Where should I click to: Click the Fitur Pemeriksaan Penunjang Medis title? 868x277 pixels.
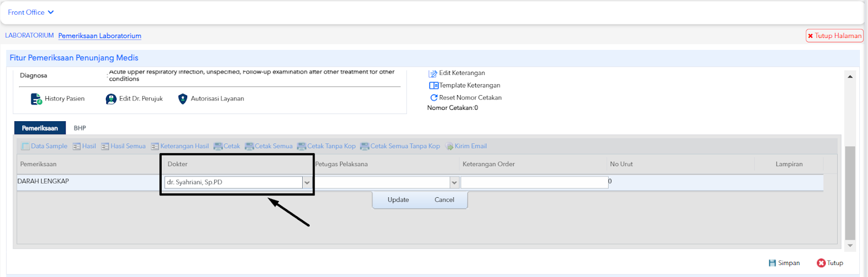[x=74, y=58]
